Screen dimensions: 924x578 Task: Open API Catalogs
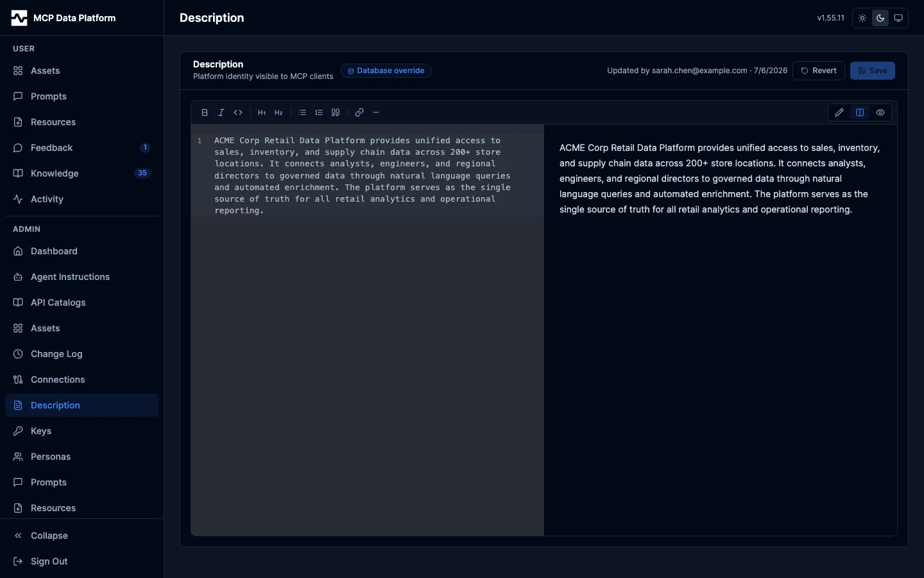point(81,302)
